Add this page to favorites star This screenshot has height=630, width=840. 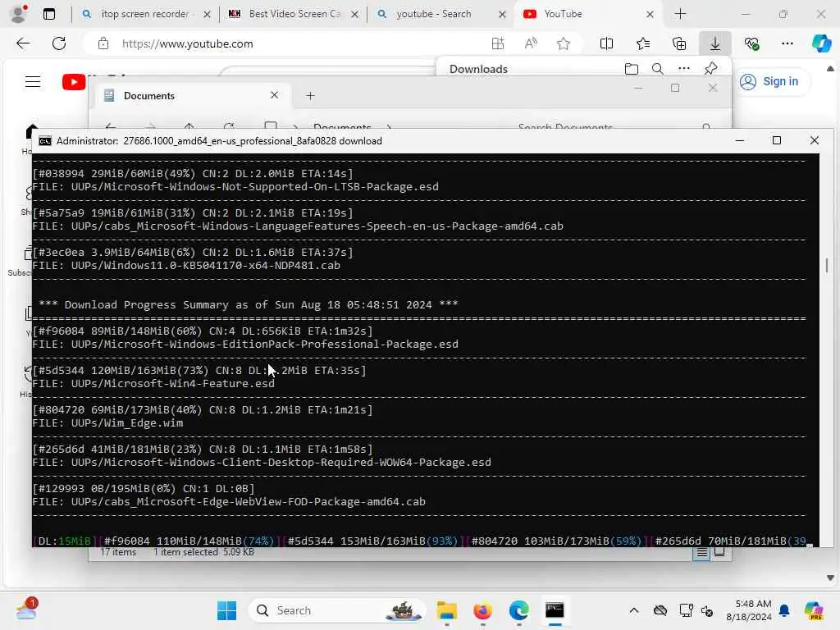tap(563, 43)
